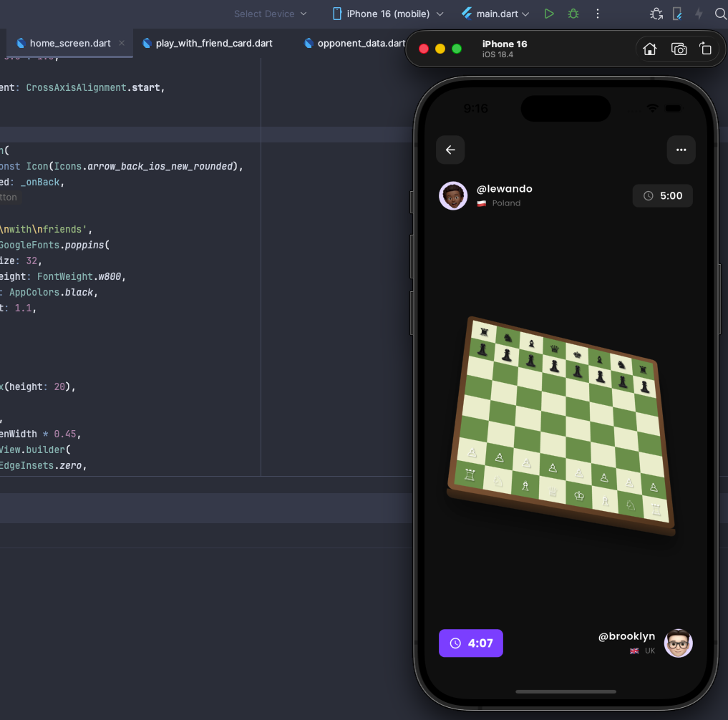Rotate the simulator using the rotate icon
The height and width of the screenshot is (720, 728).
pos(705,49)
